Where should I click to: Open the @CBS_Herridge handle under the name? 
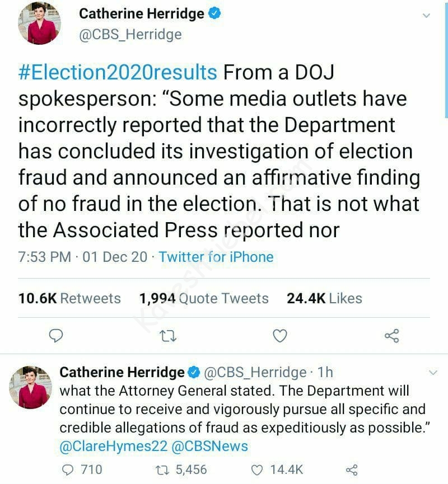130,34
